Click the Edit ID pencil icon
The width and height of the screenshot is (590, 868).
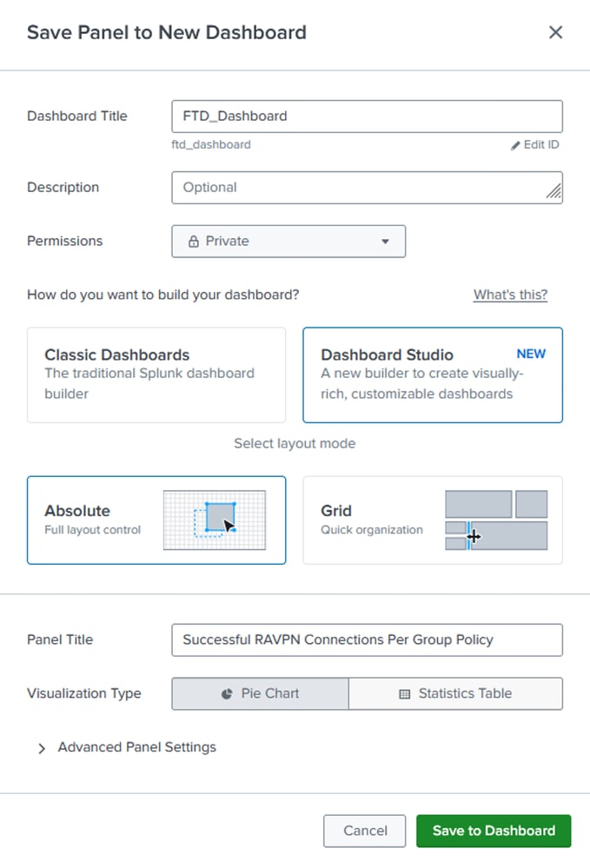(x=514, y=145)
